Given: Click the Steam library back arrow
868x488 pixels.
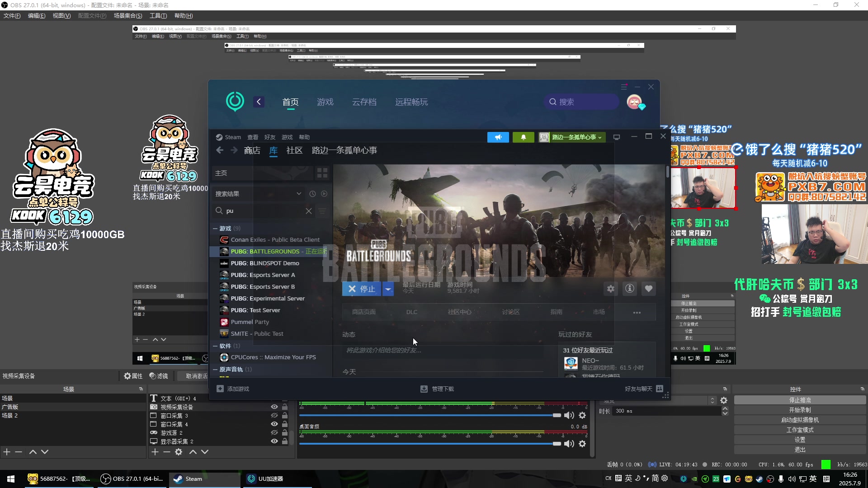Looking at the screenshot, I should tap(220, 150).
